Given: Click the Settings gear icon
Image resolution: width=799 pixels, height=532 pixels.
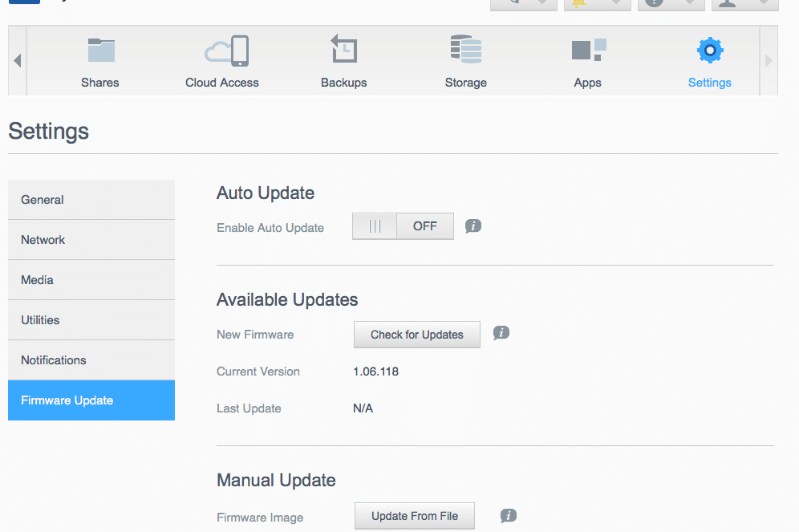Looking at the screenshot, I should coord(710,50).
